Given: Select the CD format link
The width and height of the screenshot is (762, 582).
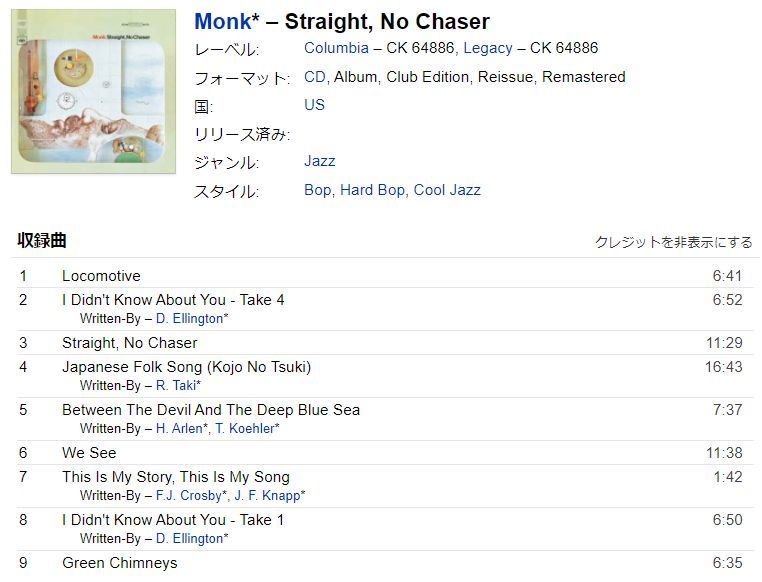Looking at the screenshot, I should (314, 77).
